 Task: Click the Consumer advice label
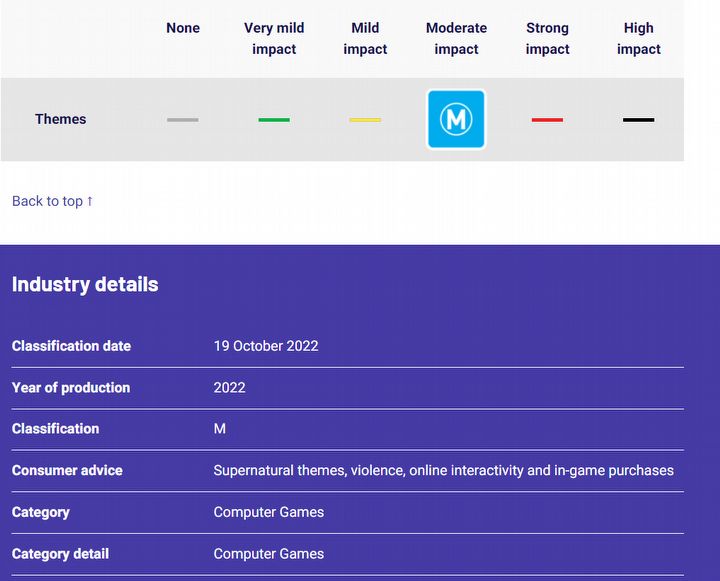(x=67, y=470)
